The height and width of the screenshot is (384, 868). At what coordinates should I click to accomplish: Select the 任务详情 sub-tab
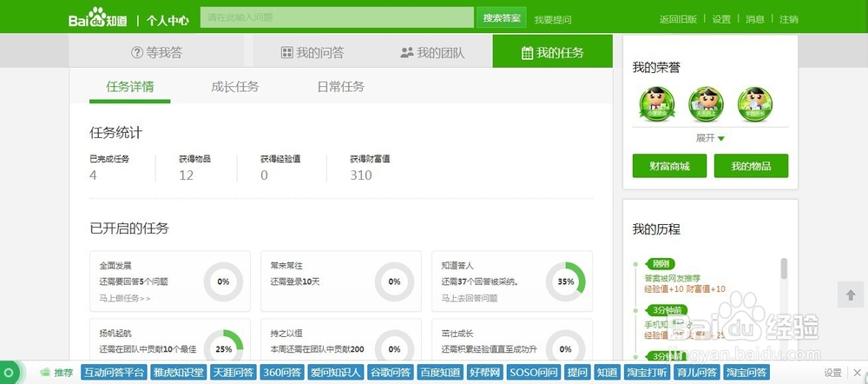pos(130,87)
